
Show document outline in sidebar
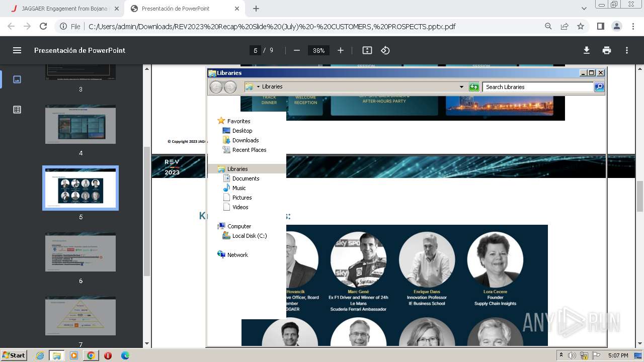coord(17,110)
